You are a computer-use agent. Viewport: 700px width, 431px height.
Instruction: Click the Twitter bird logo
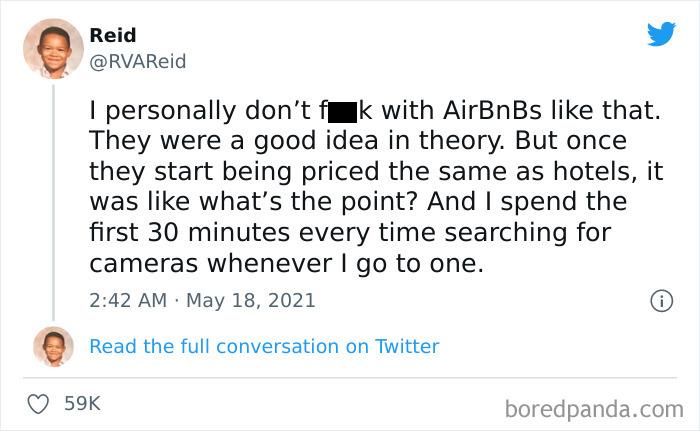coord(661,33)
